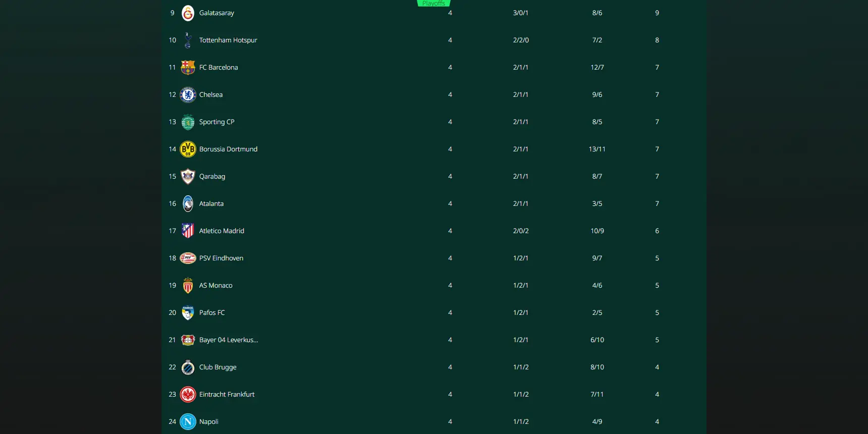Click the Club Brugge crest
This screenshot has width=868, height=434.
(188, 367)
